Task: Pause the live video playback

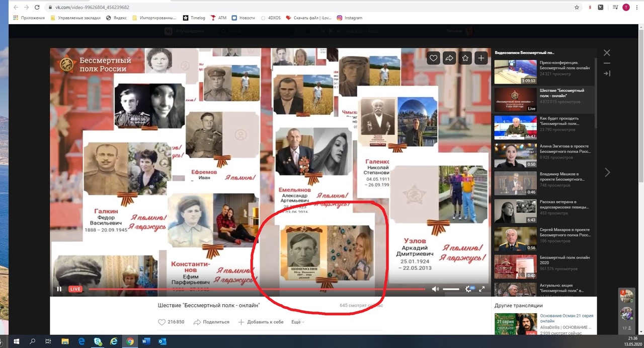Action: (59, 289)
